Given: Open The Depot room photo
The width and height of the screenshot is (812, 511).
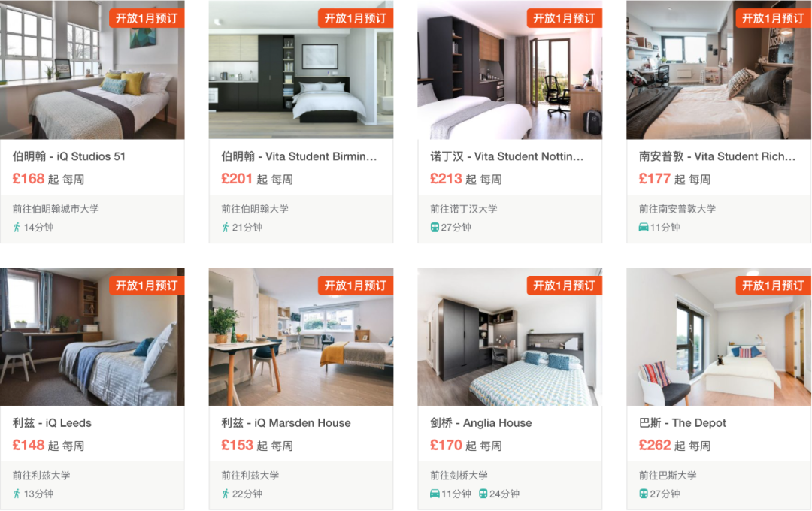Looking at the screenshot, I should click(x=719, y=337).
